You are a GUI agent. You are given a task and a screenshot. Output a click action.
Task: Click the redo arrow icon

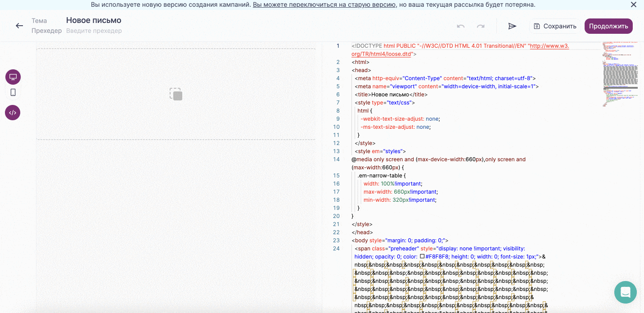(481, 26)
